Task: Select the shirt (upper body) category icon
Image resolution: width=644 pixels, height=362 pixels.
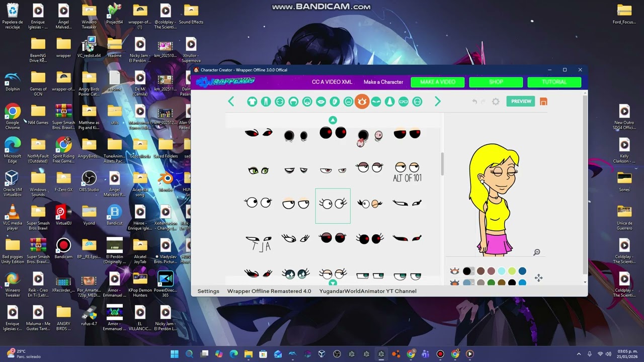Action: tap(252, 102)
